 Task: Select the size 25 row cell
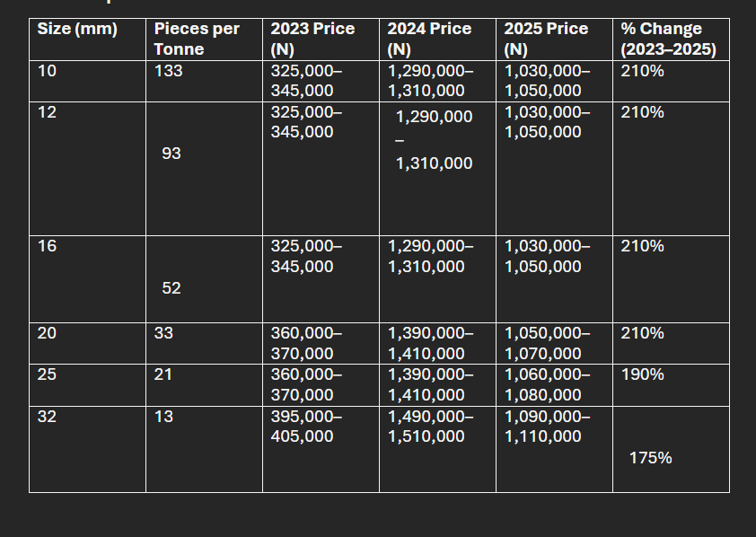47,374
